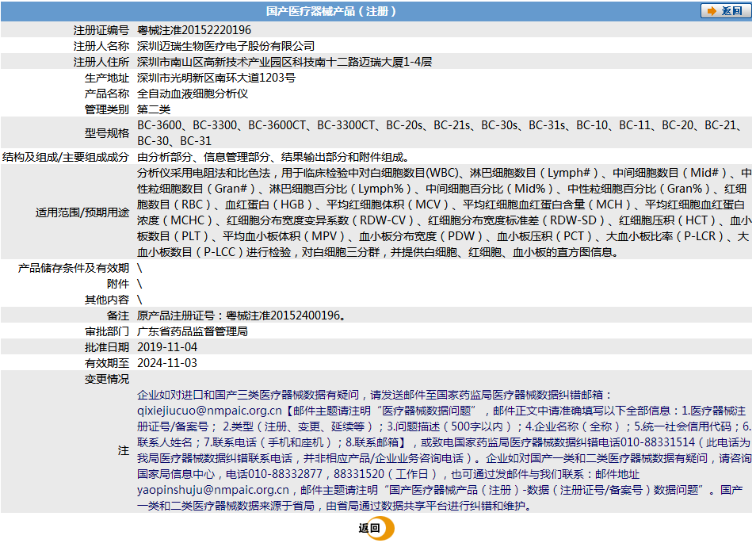Click the phone number 010-88331514 in the note
Image resolution: width=756 pixels, height=543 pixels.
[658, 442]
